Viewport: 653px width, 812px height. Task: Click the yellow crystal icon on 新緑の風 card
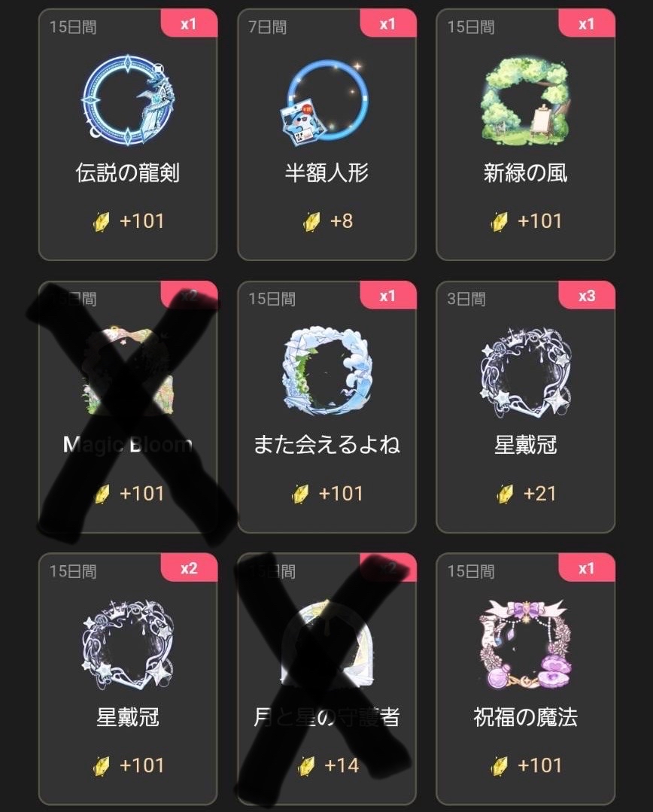coord(500,222)
